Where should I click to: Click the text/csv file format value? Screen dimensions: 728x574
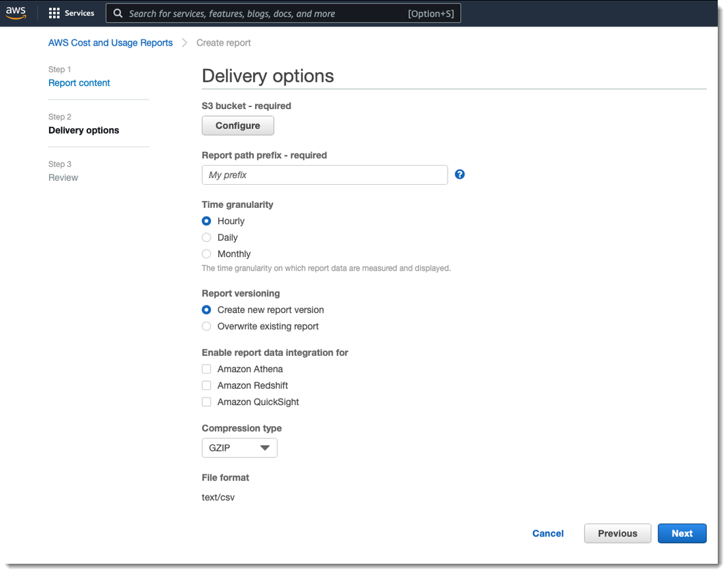point(218,498)
